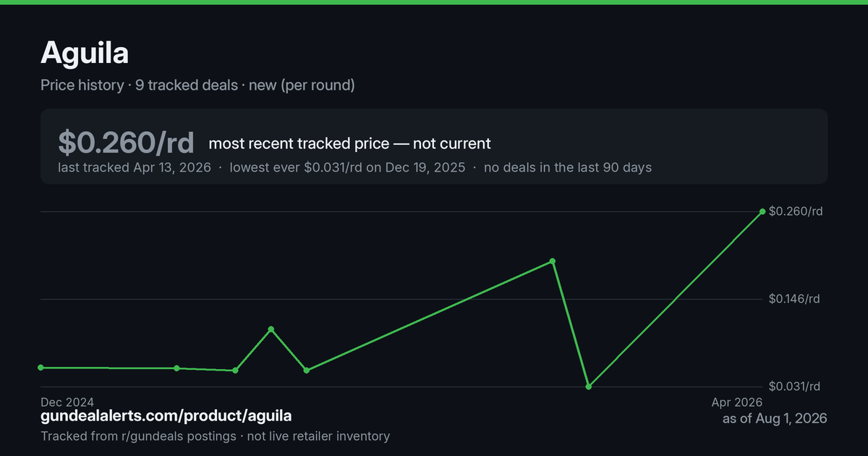Click 'lowest ever $0.031/rd on Dec 19, 2025'
Screen dimensions: 868x456
tap(347, 168)
